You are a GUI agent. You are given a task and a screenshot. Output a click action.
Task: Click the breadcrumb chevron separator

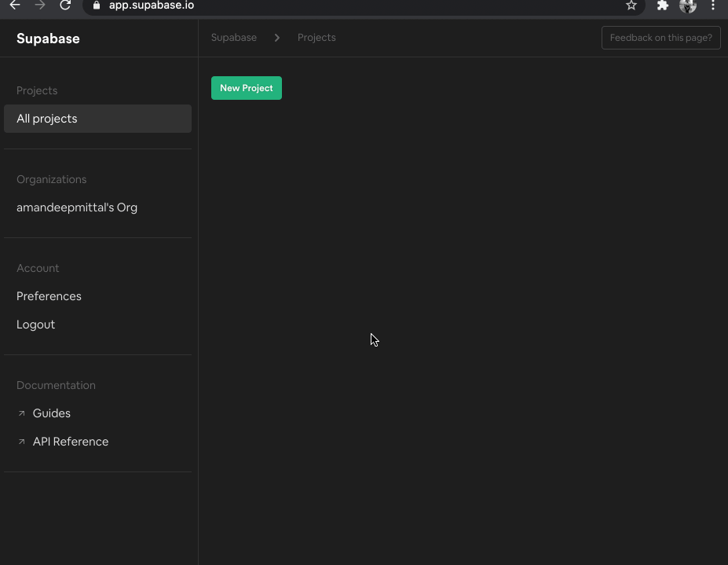click(x=276, y=38)
